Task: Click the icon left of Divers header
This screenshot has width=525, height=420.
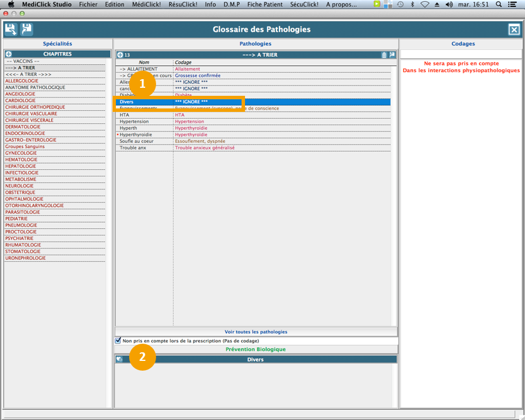Action: coord(119,359)
